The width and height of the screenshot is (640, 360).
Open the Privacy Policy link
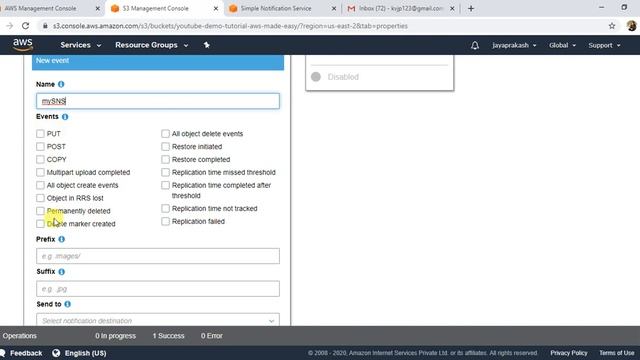pos(569,353)
